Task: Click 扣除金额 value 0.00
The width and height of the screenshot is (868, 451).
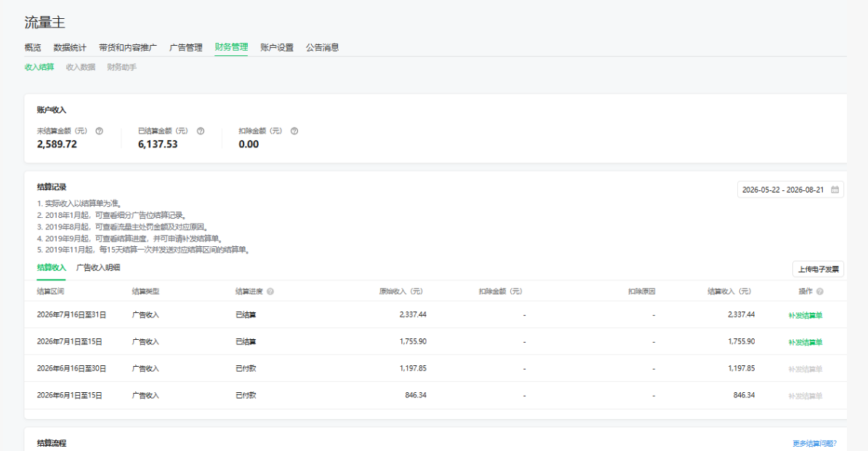Action: point(249,145)
